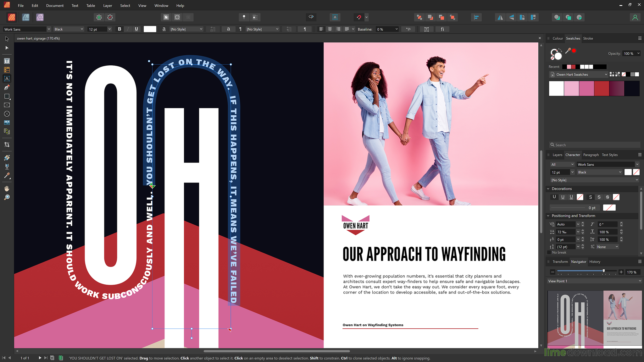Switch to the History tab
The width and height of the screenshot is (644, 362).
(x=595, y=261)
